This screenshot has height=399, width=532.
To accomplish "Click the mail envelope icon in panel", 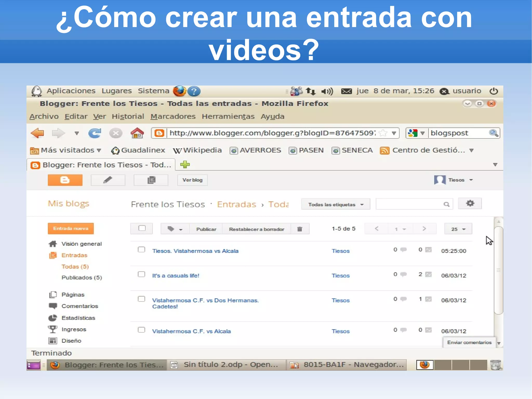I will pos(346,91).
